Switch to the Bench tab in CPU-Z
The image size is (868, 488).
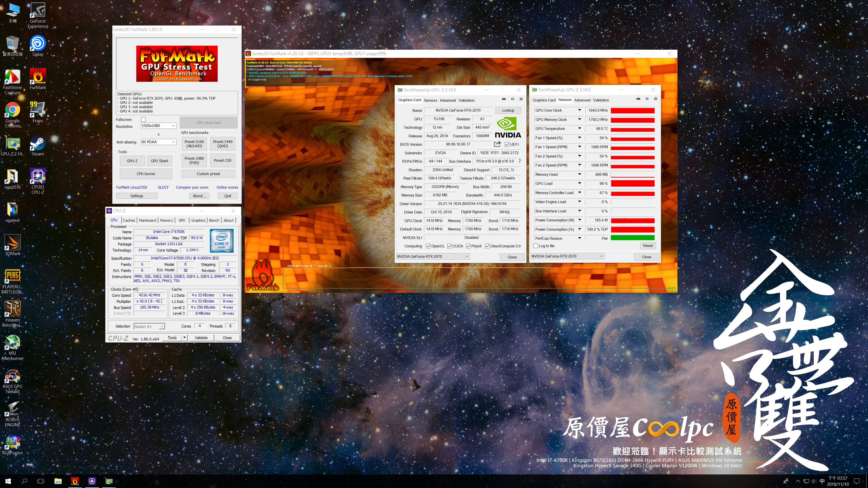tap(214, 220)
